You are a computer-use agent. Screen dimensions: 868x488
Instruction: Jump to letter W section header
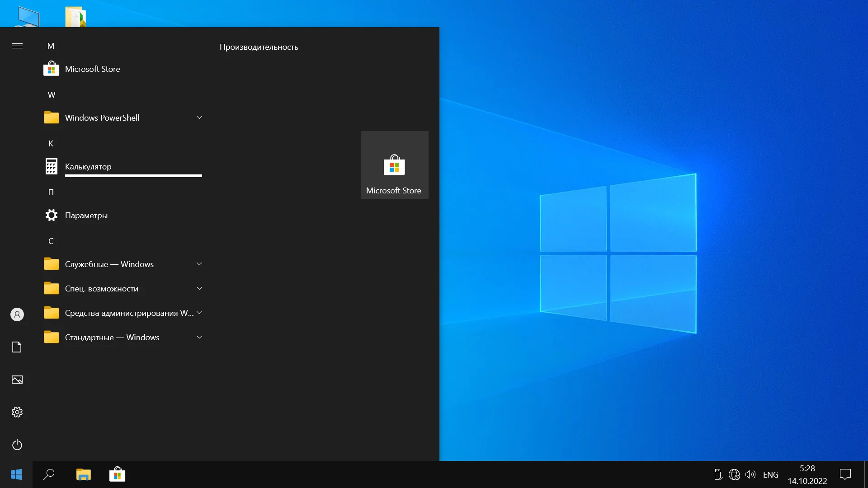pos(52,95)
